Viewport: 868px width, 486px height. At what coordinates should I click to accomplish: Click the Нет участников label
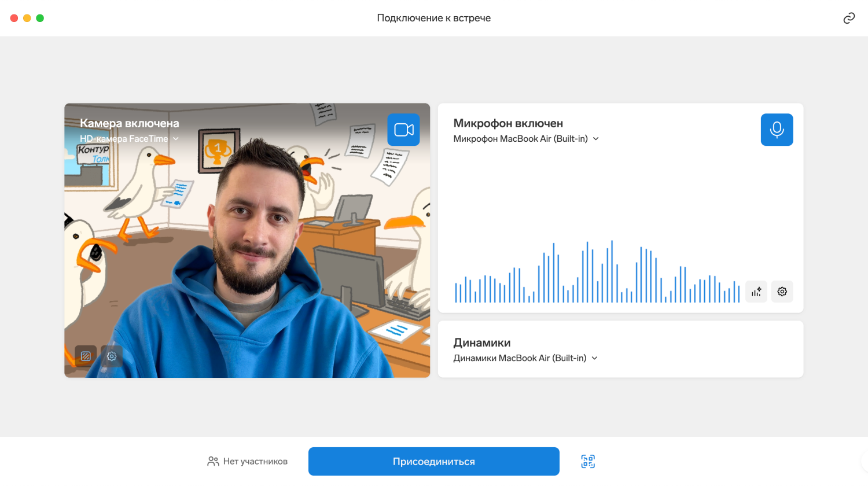tap(255, 461)
